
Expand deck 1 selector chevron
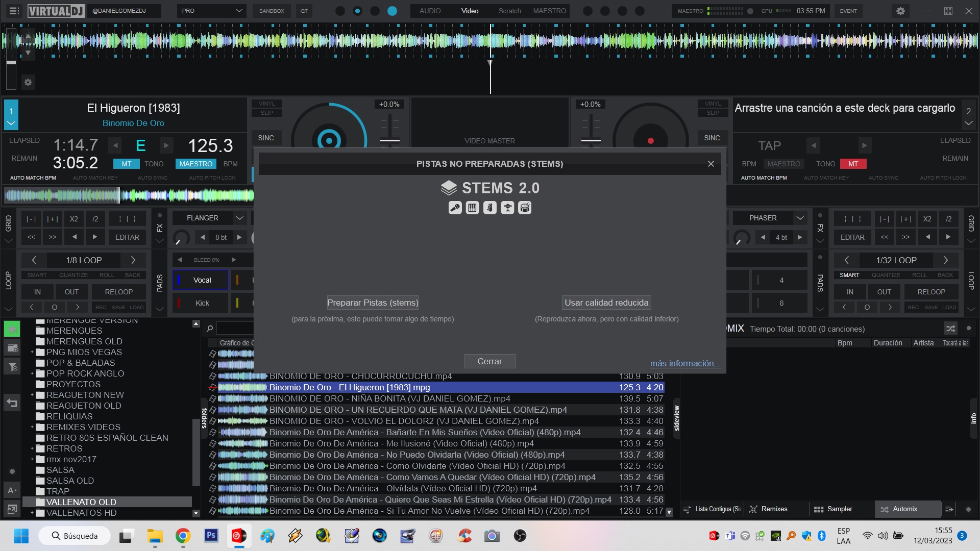point(11,123)
